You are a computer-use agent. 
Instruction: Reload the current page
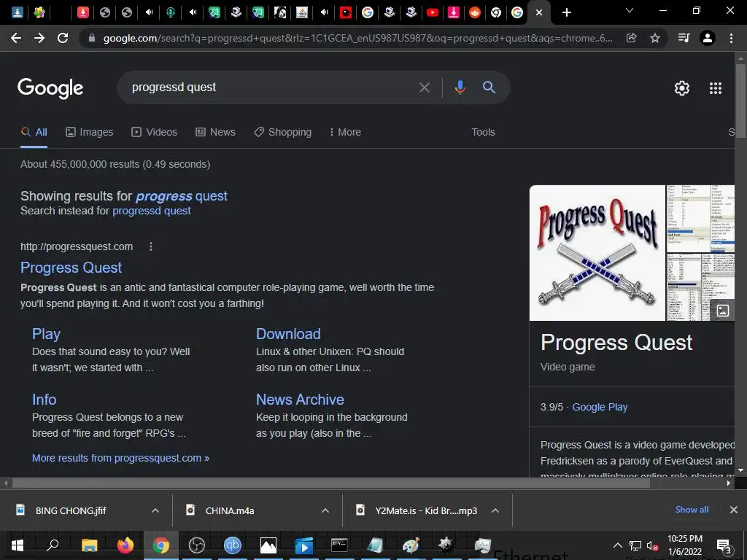tap(63, 38)
